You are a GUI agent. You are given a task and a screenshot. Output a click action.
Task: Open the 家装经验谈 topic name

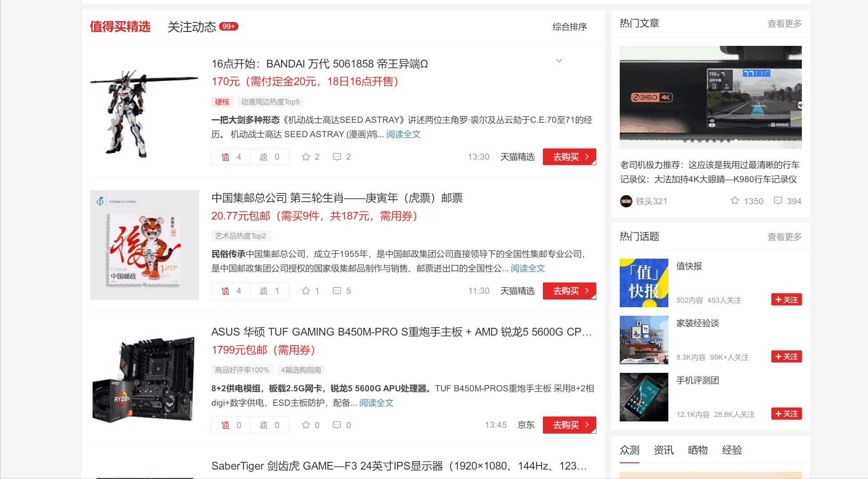698,323
